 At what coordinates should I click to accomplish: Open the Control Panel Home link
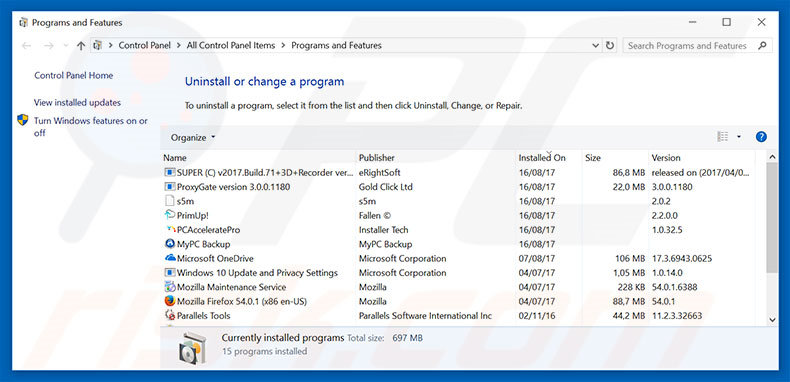pos(74,76)
